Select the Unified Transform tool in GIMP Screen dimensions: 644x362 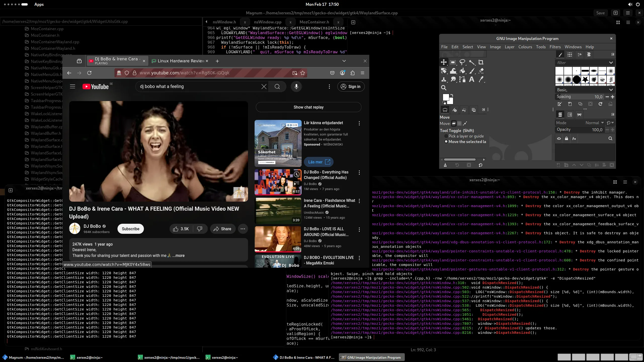pyautogui.click(x=444, y=71)
